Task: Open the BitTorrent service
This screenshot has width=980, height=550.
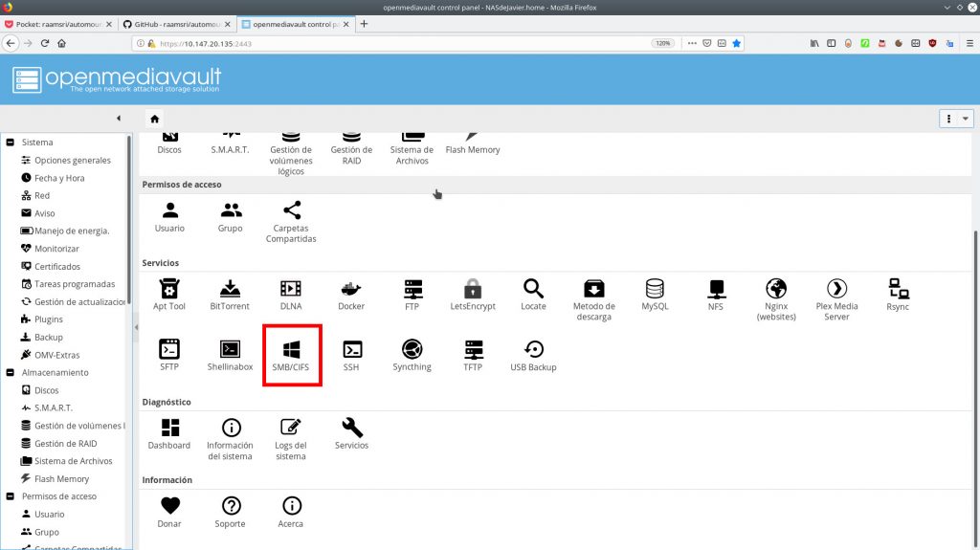Action: (230, 295)
